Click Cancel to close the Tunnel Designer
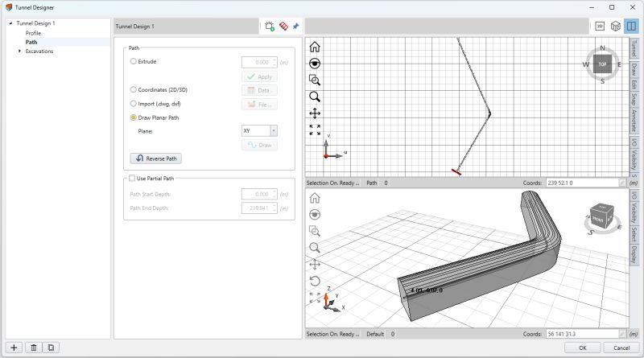 (x=621, y=348)
